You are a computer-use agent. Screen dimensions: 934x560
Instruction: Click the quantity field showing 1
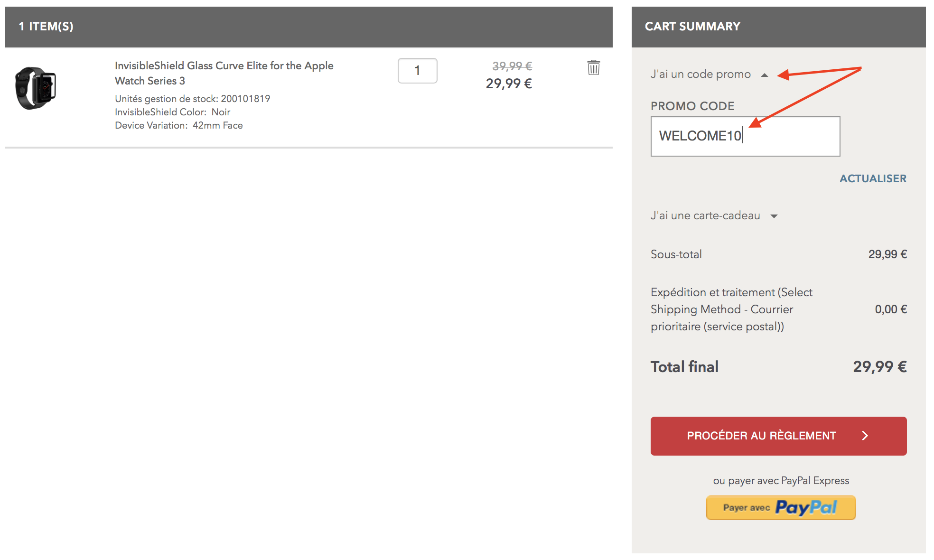[x=417, y=71]
